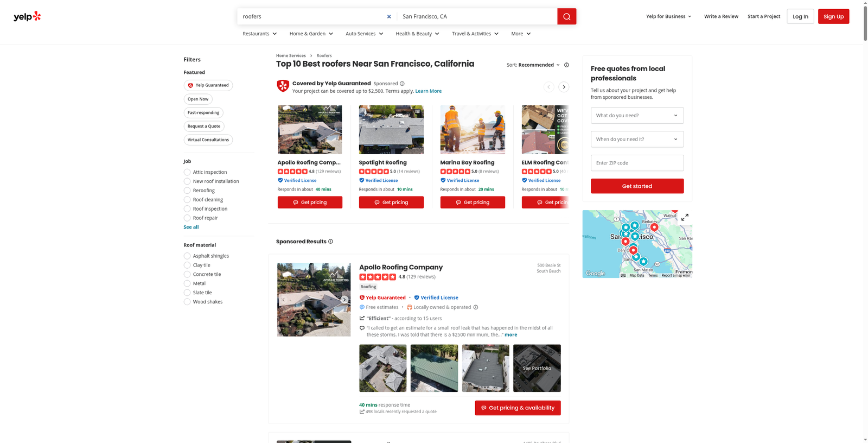
Task: Click See all job filters
Action: pyautogui.click(x=191, y=227)
